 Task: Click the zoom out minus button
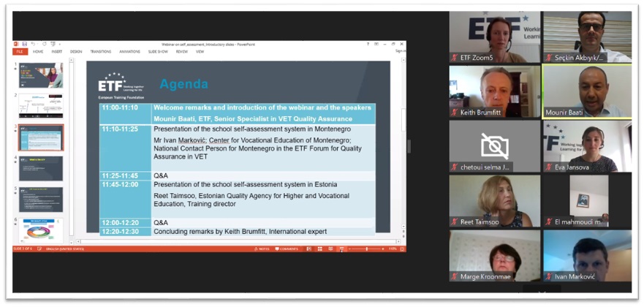(349, 249)
